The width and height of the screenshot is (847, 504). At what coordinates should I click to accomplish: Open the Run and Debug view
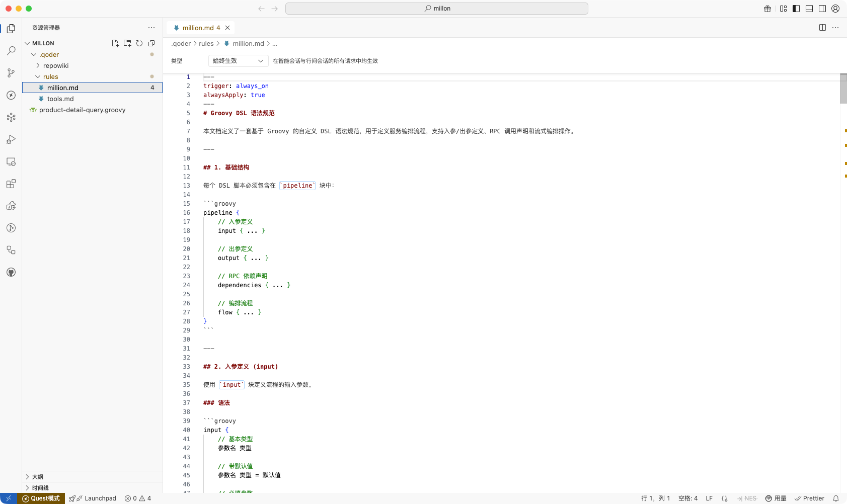[11, 139]
